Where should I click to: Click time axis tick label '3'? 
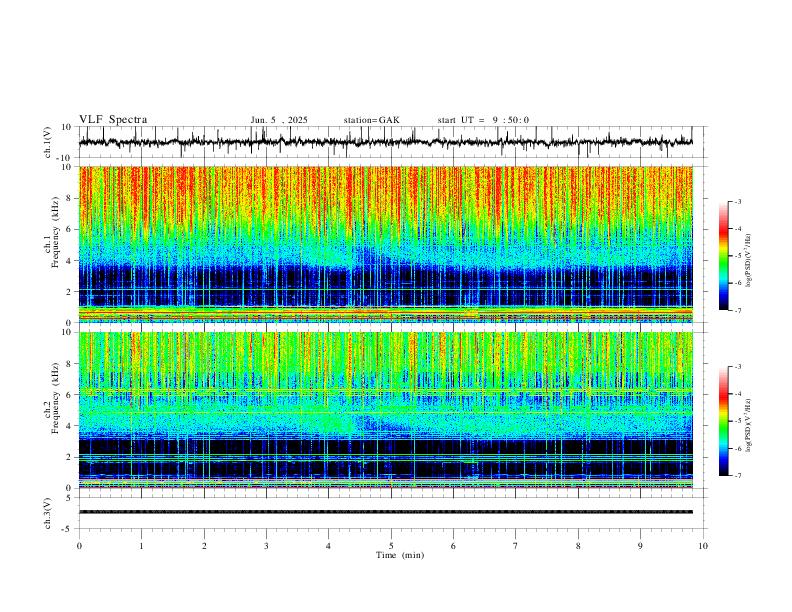point(266,546)
